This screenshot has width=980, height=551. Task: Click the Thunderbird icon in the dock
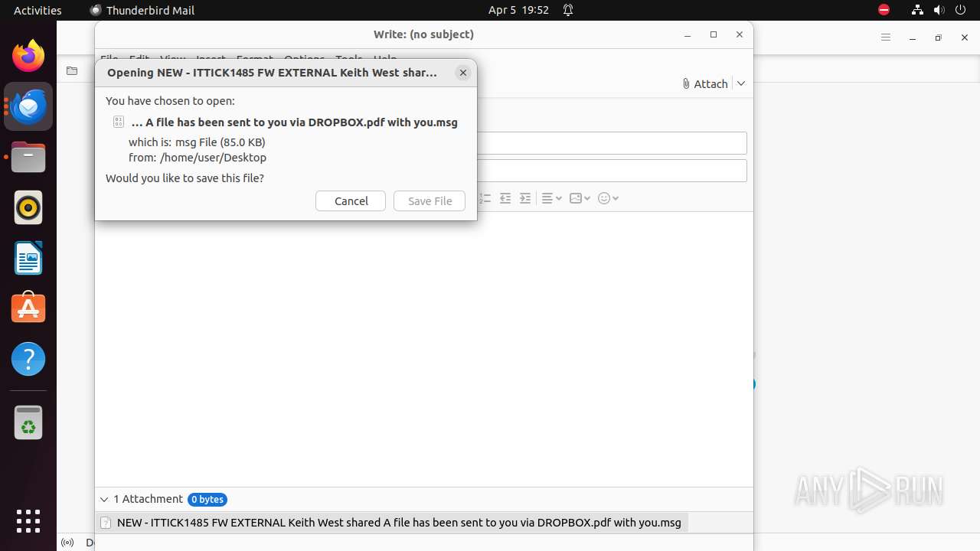click(28, 106)
